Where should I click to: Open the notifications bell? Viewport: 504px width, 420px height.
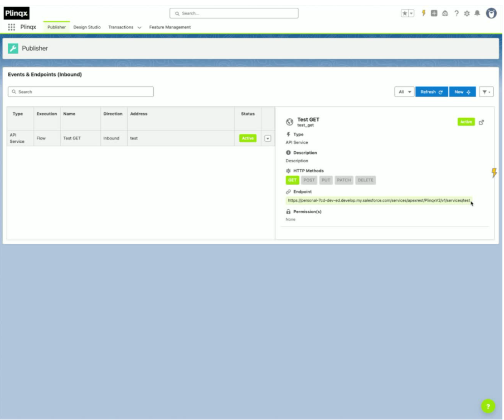[x=477, y=13]
